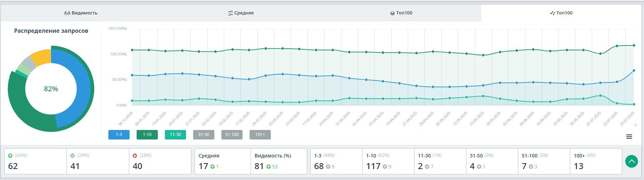Enable the 101+ series legend

(x=260, y=135)
